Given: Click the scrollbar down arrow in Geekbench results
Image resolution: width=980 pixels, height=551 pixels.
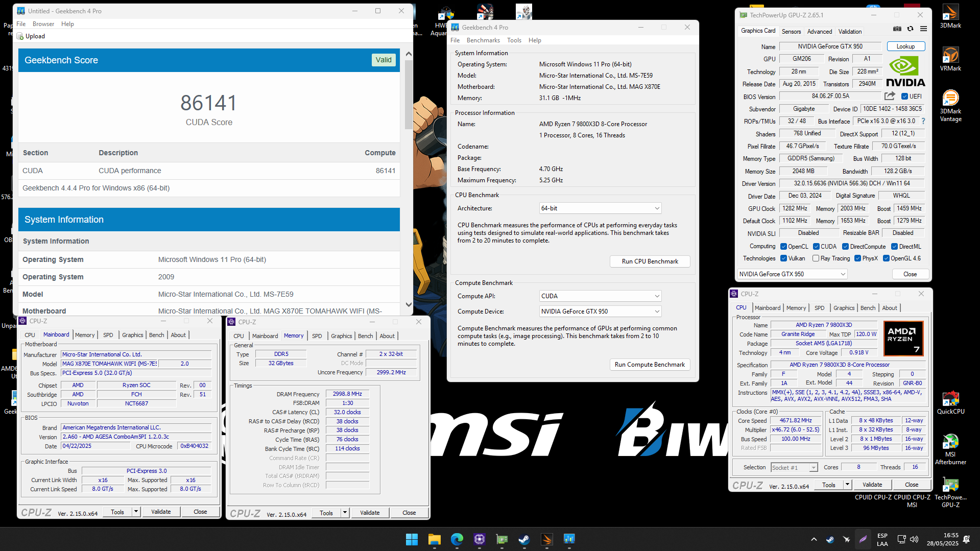Looking at the screenshot, I should pos(409,305).
